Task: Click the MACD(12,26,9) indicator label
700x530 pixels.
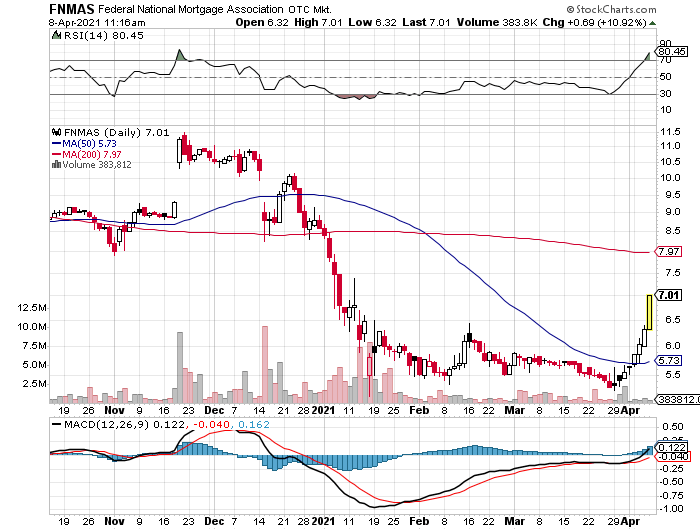Action: 106,424
